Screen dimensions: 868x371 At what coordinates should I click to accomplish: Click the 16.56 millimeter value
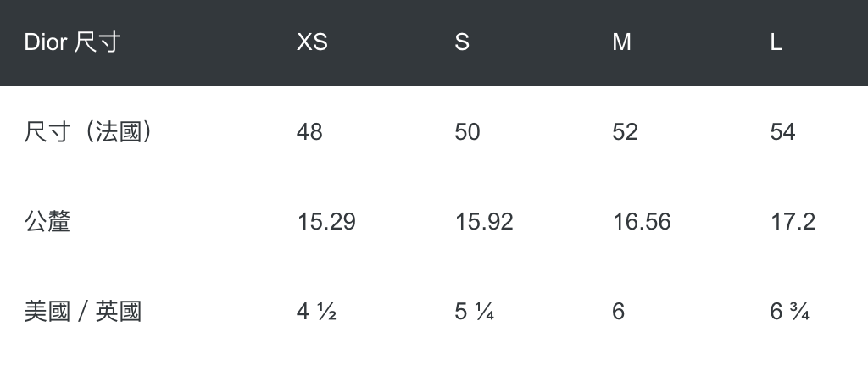pyautogui.click(x=642, y=222)
